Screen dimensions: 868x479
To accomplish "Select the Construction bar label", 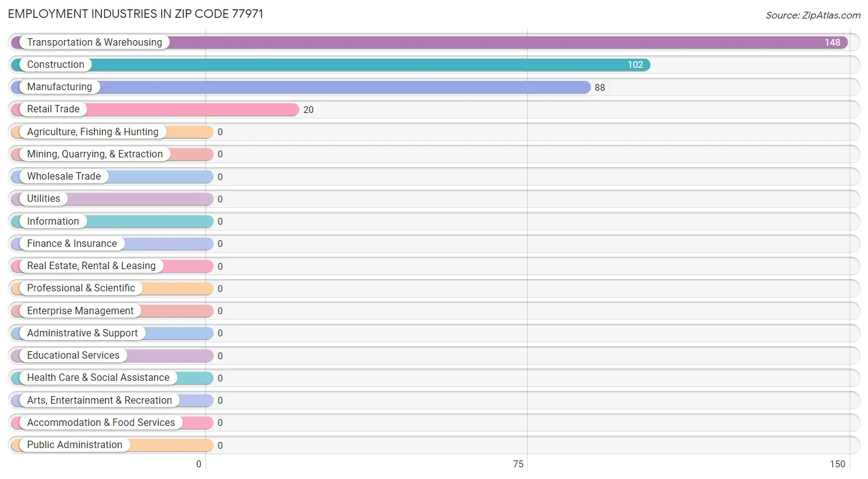I will click(x=56, y=65).
